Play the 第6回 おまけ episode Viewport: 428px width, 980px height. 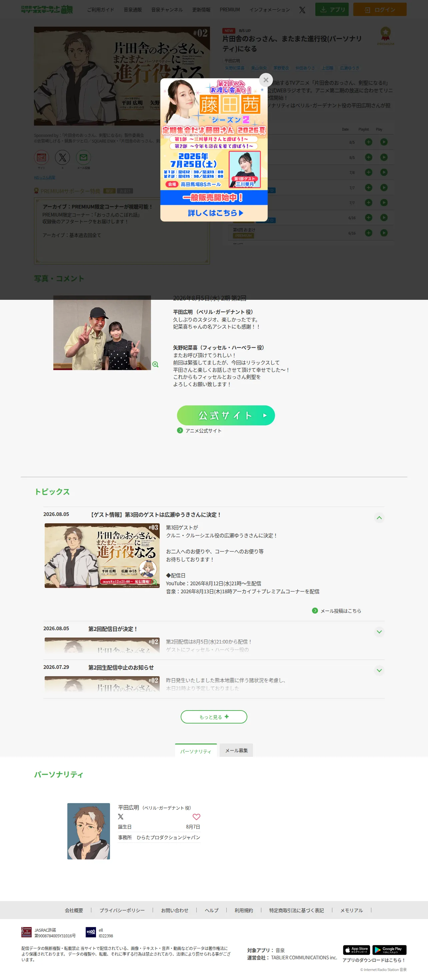click(384, 233)
